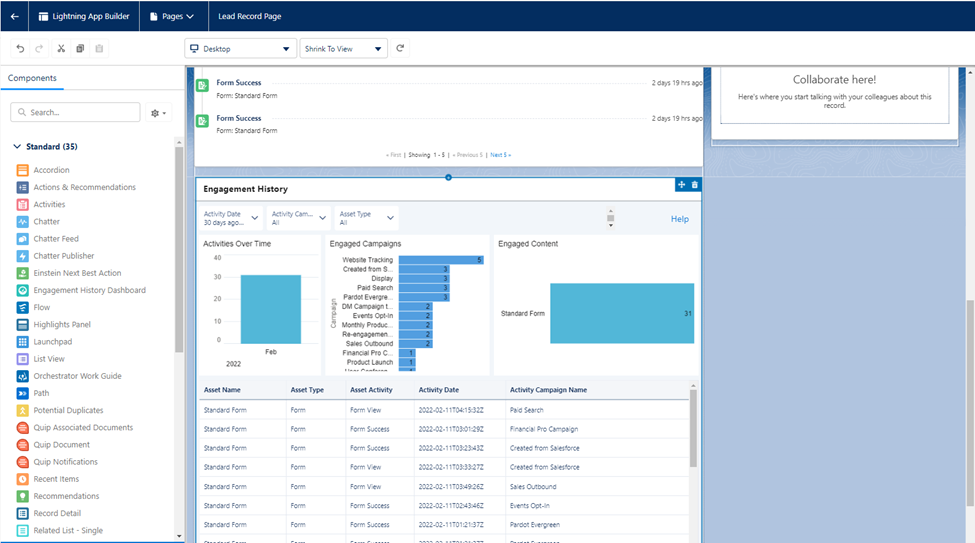Image resolution: width=975 pixels, height=543 pixels.
Task: Click the Standard Form engaged content bar
Action: (622, 313)
